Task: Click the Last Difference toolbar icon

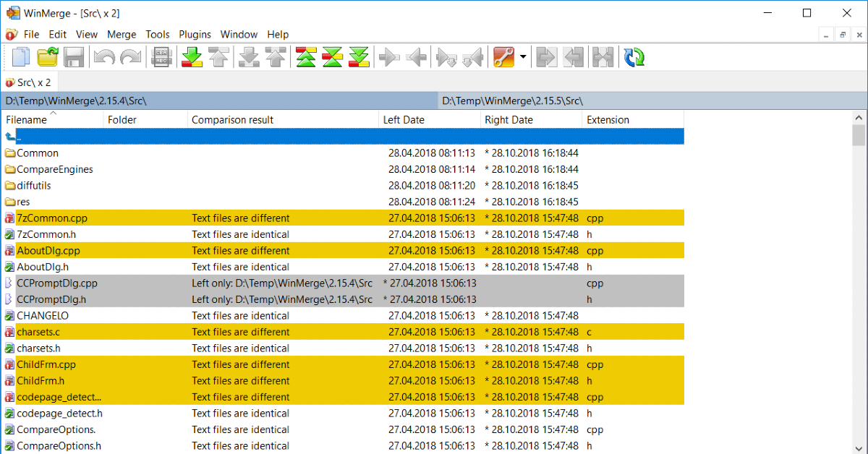Action: point(359,58)
